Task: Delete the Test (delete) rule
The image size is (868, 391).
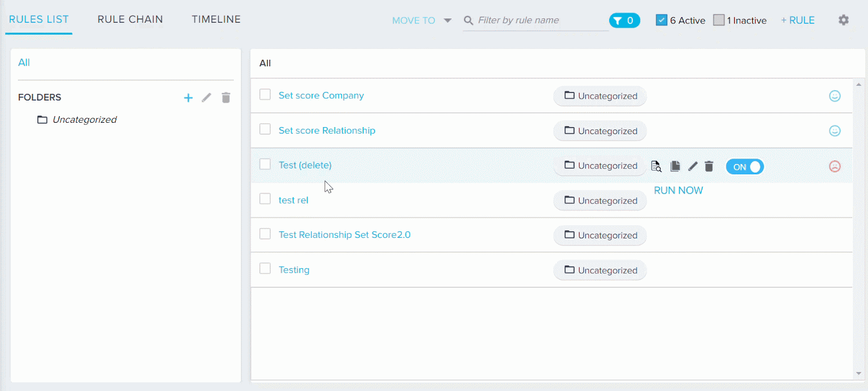Action: click(709, 166)
